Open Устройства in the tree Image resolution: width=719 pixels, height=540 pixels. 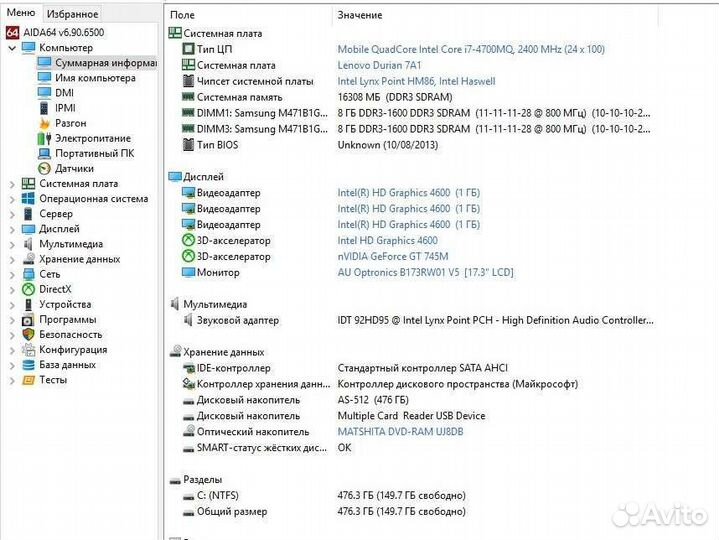click(x=65, y=304)
